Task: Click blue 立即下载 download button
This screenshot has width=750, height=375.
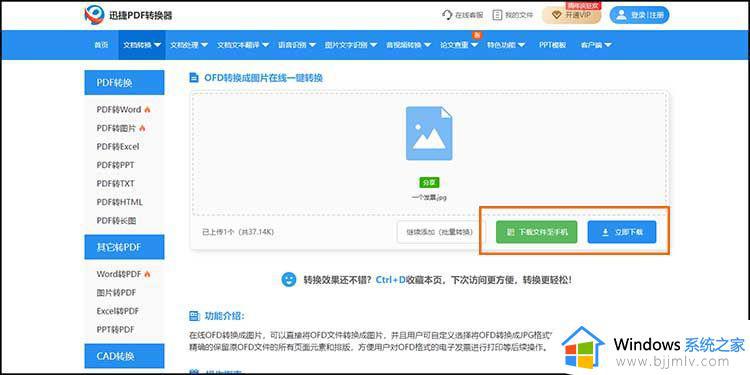Action: pos(622,232)
